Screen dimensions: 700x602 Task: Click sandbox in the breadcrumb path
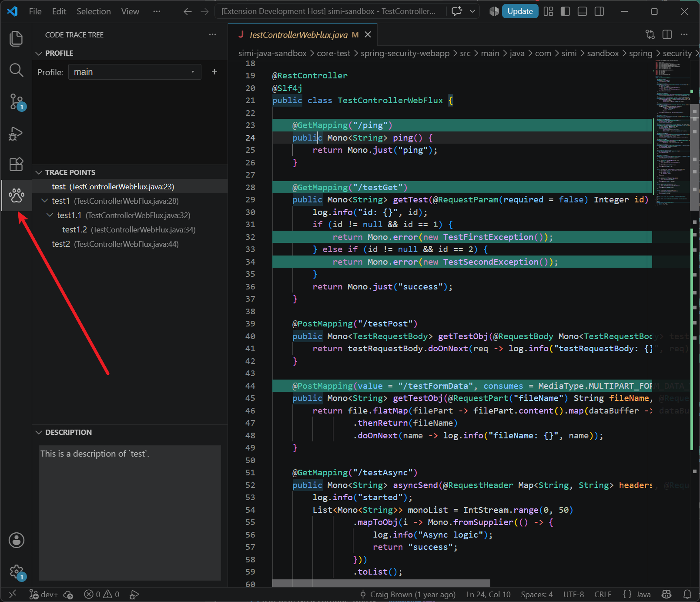[603, 53]
